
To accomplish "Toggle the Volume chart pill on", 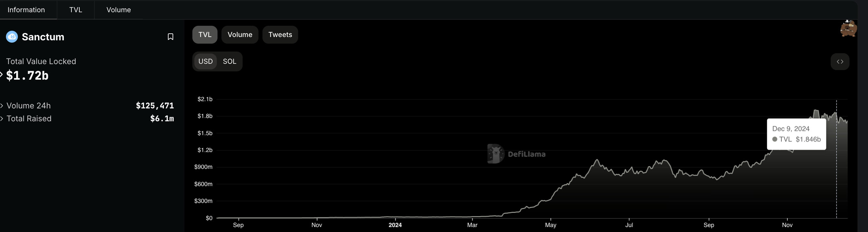I will click(x=240, y=35).
